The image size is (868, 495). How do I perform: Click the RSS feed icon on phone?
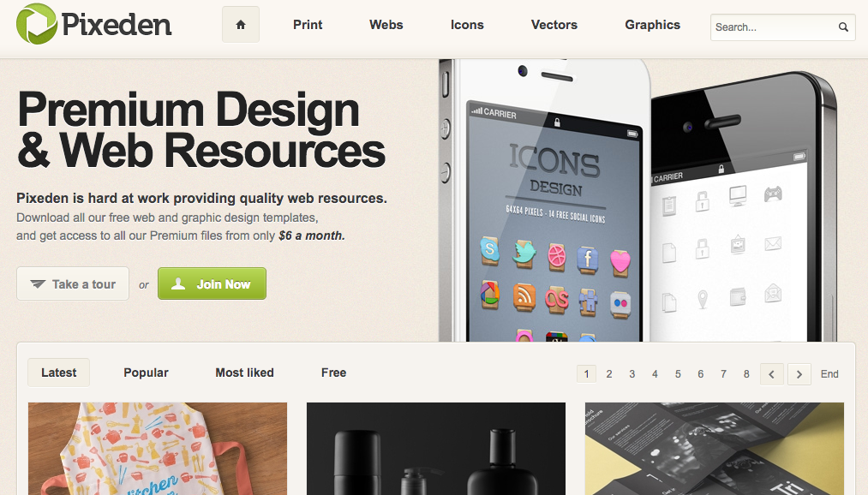(524, 297)
